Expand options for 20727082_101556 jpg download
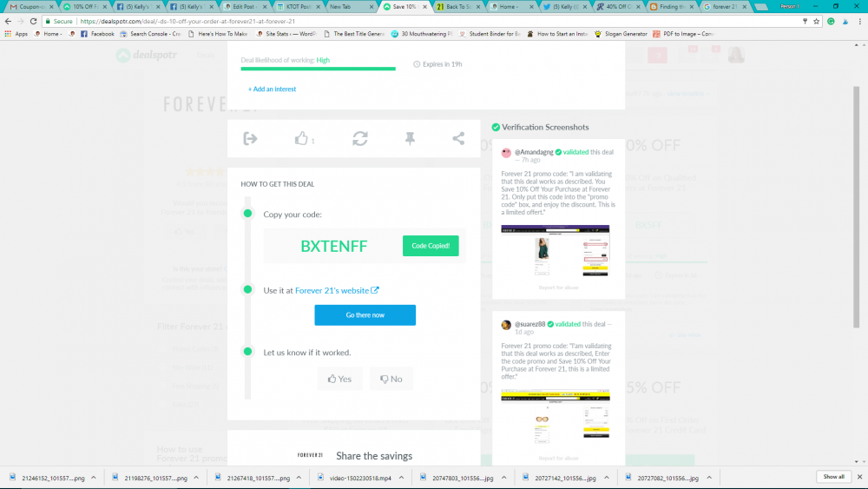Viewport: 868px width, 489px height. click(x=709, y=478)
